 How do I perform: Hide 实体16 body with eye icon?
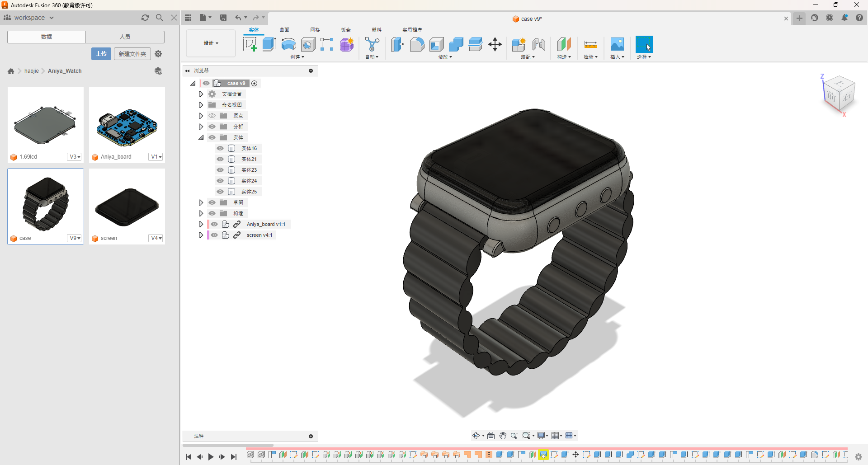(220, 148)
